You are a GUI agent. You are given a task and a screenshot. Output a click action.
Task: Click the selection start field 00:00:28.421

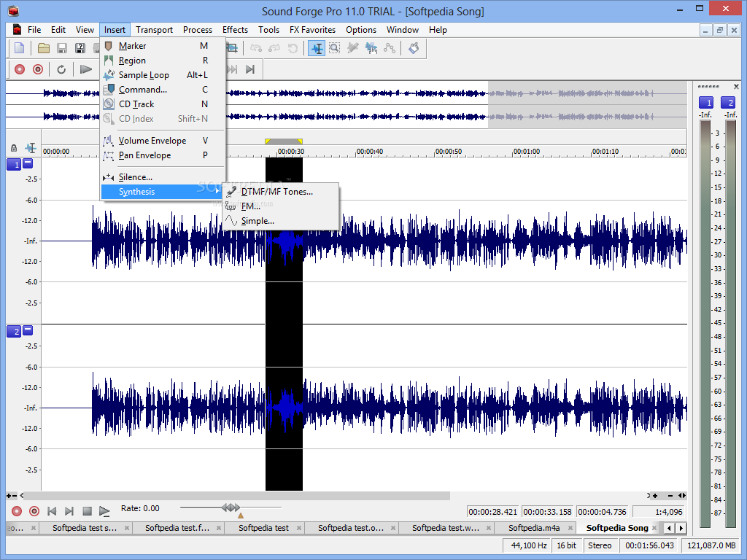coord(492,512)
